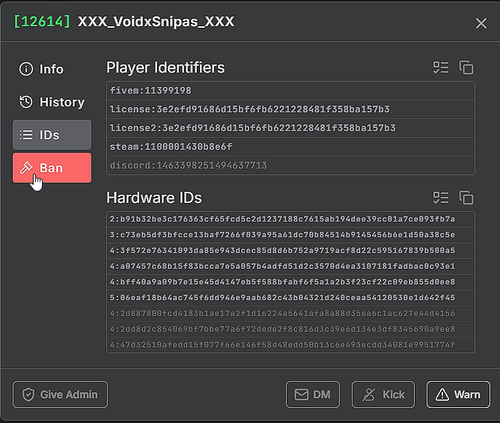Copy all Hardware IDs
The width and height of the screenshot is (500, 423).
click(466, 198)
